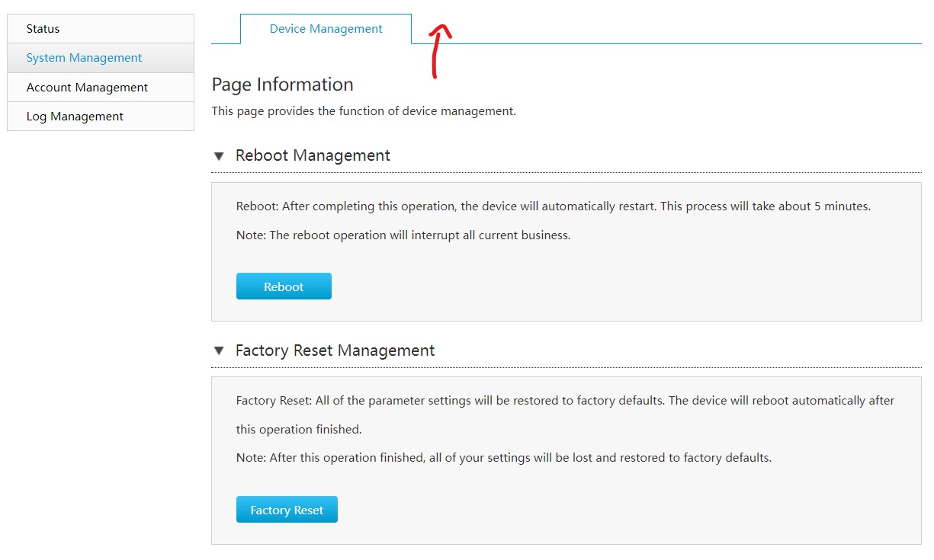The image size is (934, 560).
Task: Click the Factory Reset Management heading text
Action: (x=335, y=350)
